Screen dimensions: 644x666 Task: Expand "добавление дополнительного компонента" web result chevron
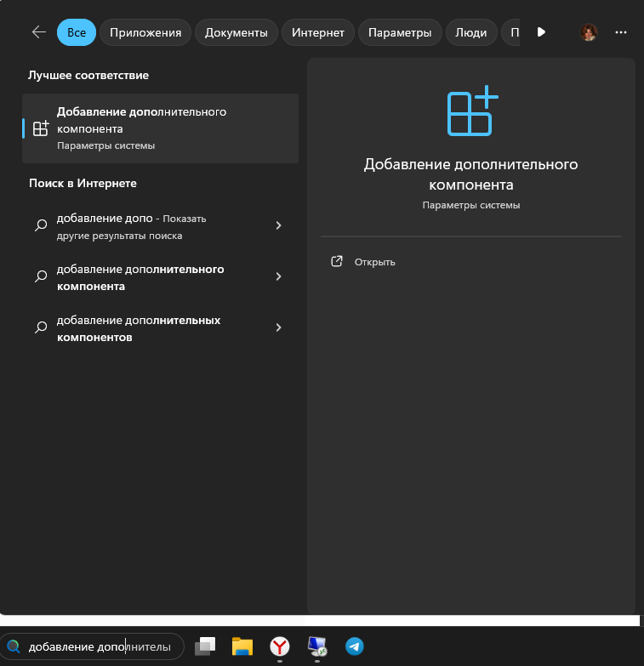click(279, 276)
